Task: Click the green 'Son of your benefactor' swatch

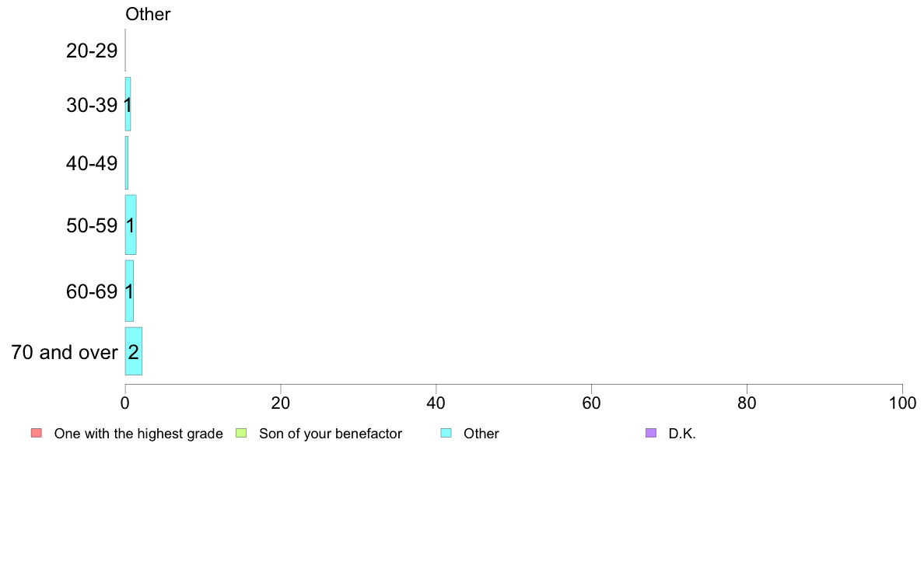Action: (x=241, y=433)
